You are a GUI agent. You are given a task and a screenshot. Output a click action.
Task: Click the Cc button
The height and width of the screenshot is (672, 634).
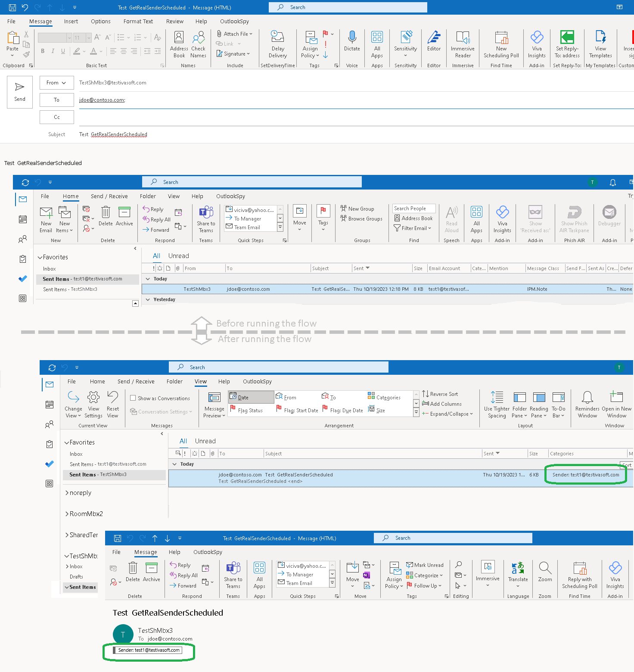click(56, 117)
